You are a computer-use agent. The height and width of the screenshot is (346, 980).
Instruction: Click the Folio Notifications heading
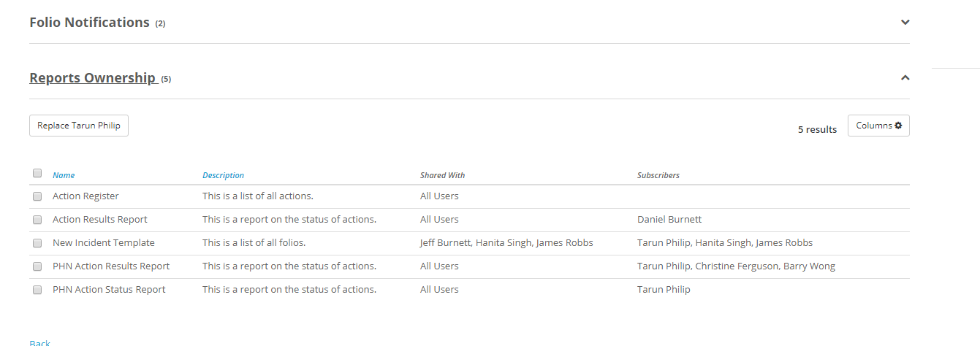point(89,23)
